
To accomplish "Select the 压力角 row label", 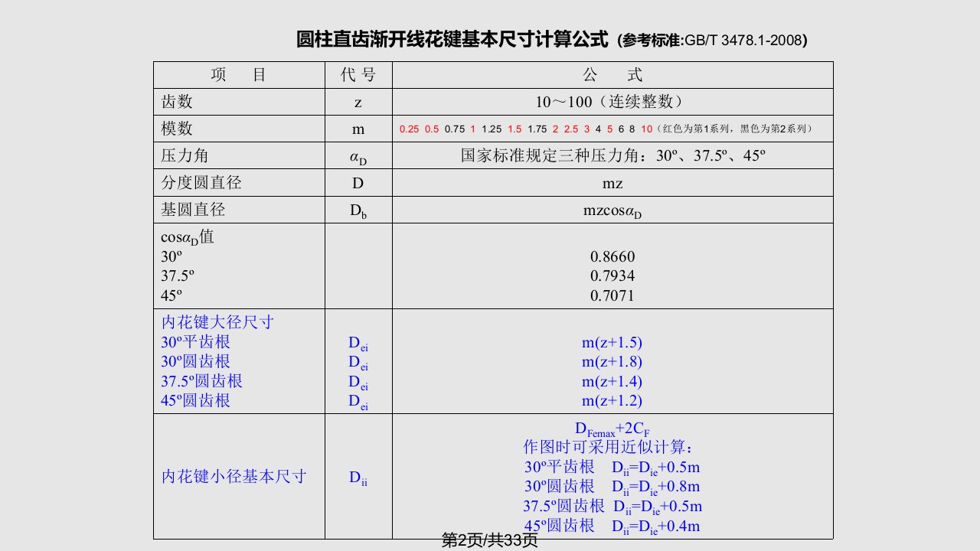I will 185,156.
